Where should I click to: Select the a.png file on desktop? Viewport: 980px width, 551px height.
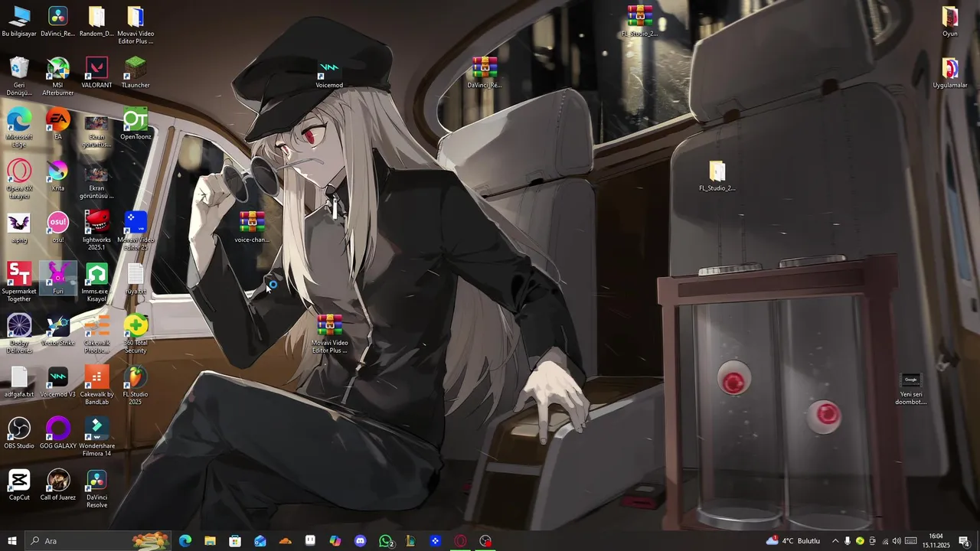(19, 228)
